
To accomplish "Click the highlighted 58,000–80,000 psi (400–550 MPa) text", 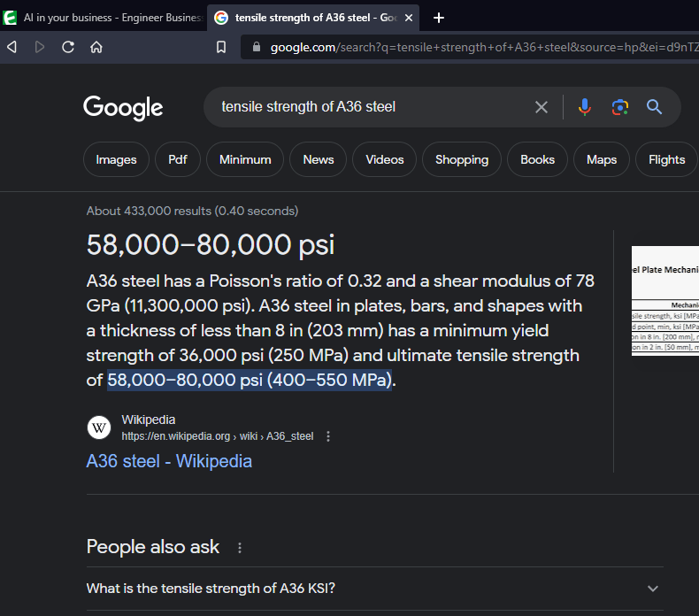I will 250,380.
